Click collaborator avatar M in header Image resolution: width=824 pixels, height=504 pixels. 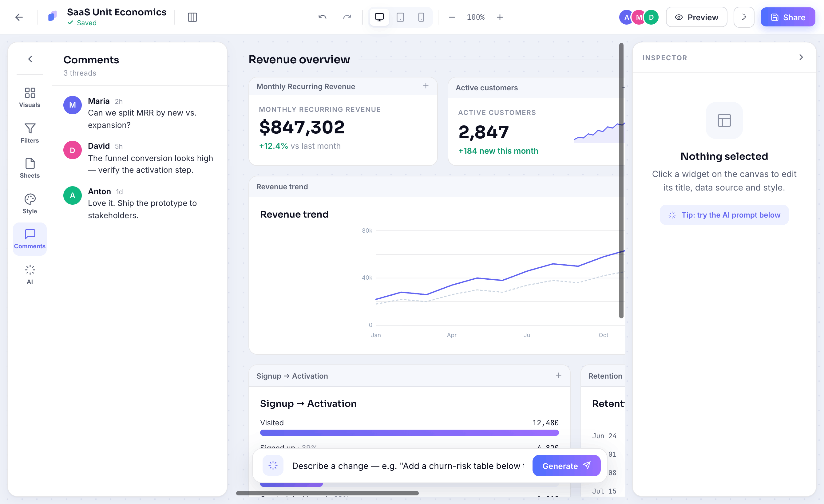pos(639,17)
